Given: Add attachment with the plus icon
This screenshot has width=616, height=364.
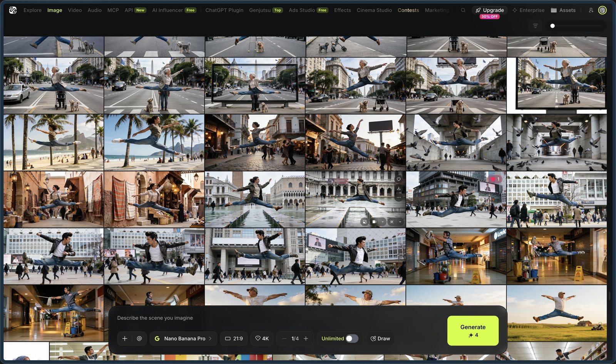Looking at the screenshot, I should [x=125, y=339].
